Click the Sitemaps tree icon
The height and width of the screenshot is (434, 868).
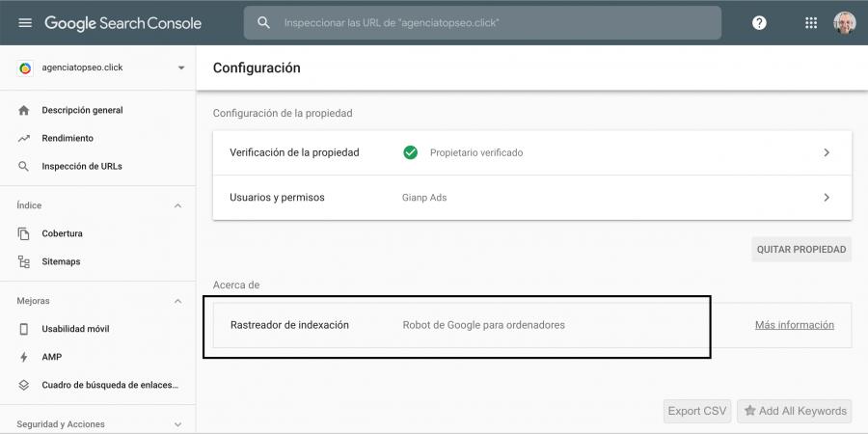(24, 261)
